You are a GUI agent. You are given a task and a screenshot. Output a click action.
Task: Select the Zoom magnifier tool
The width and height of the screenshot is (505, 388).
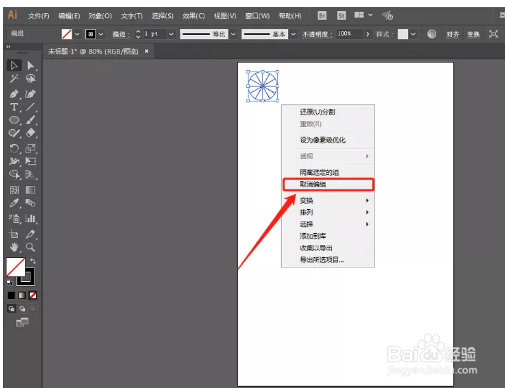pyautogui.click(x=30, y=247)
